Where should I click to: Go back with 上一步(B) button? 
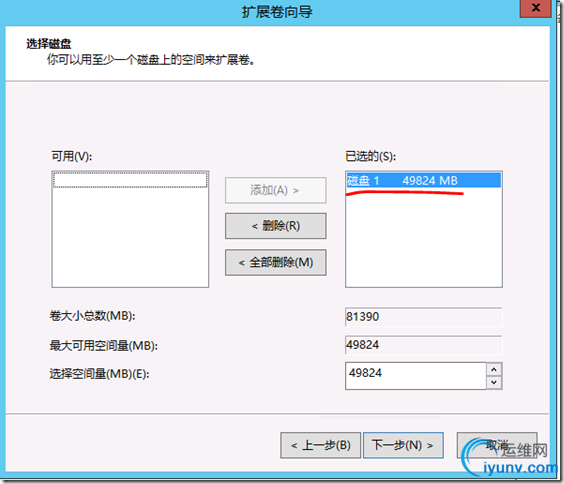point(320,445)
